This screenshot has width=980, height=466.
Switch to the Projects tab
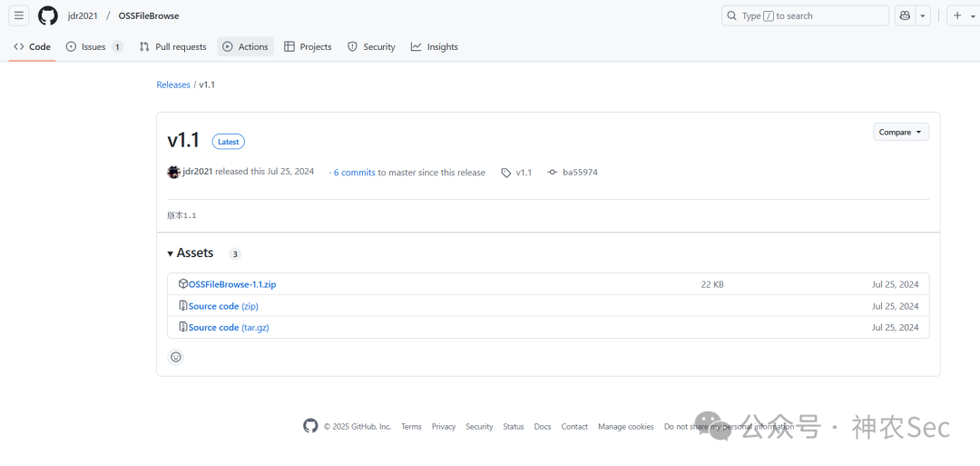point(308,47)
